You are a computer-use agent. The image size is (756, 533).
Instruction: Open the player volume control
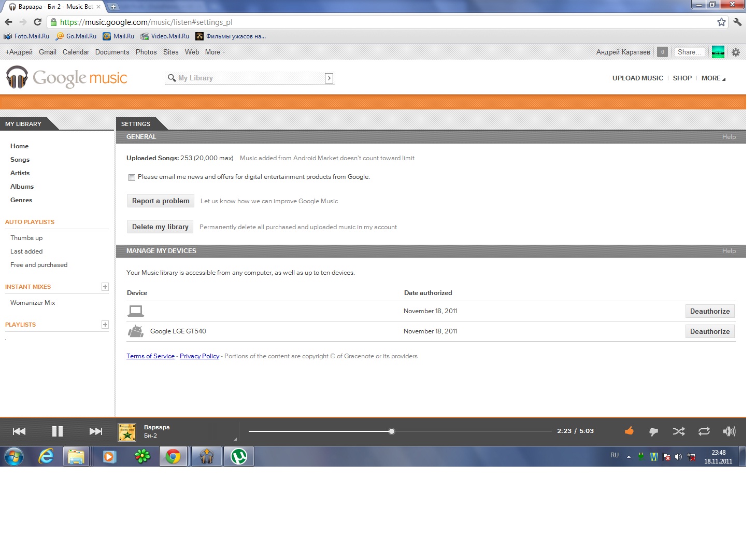729,431
